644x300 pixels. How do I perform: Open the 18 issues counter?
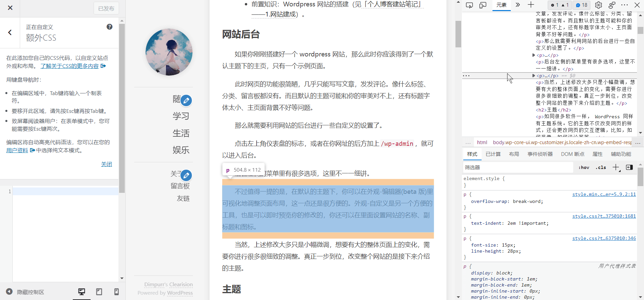[582, 5]
